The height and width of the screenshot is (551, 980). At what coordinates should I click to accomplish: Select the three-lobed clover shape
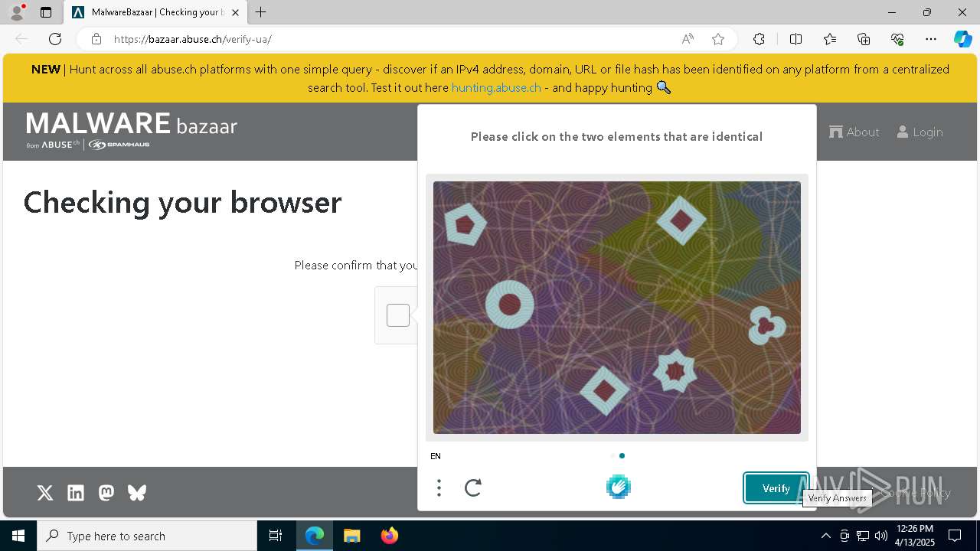point(766,325)
